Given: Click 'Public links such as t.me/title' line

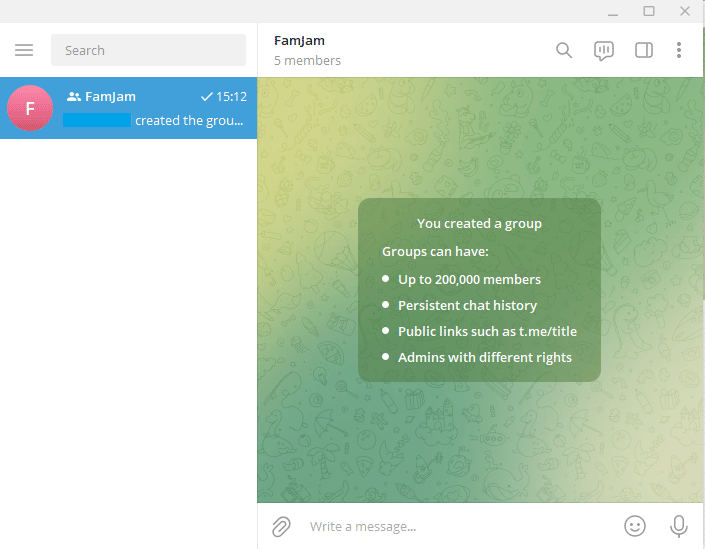Looking at the screenshot, I should click(x=487, y=331).
